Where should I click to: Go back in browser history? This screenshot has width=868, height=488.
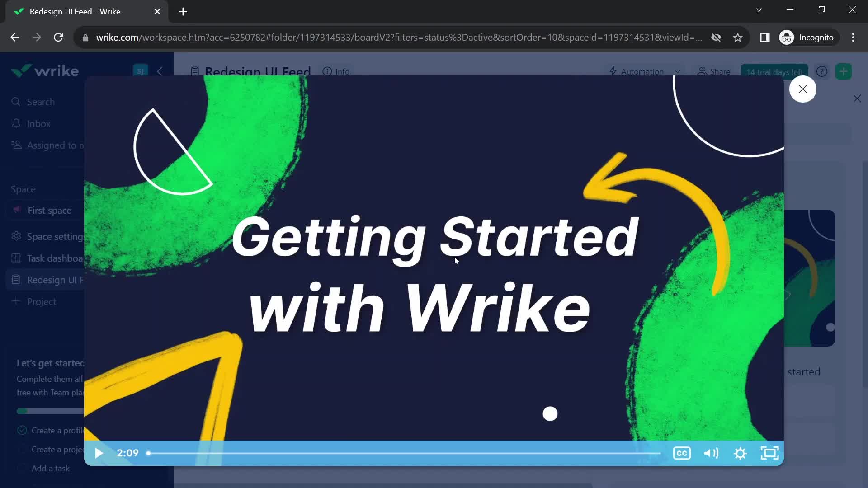click(x=15, y=38)
